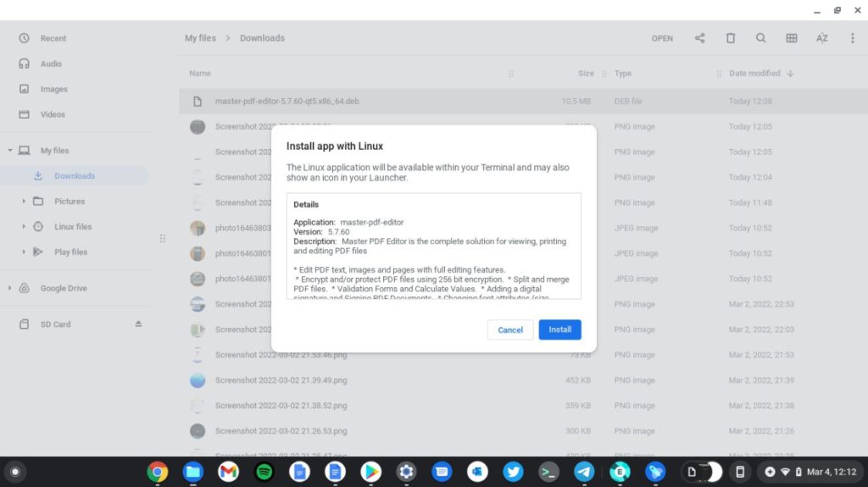Open the phone hub icon

[x=739, y=472]
